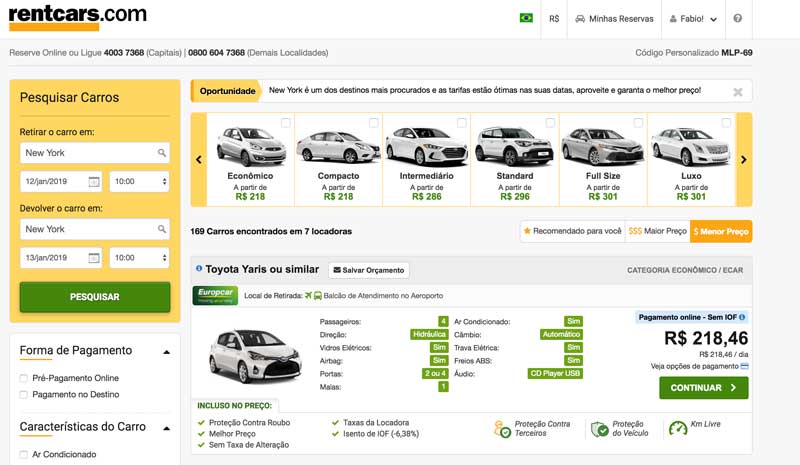This screenshot has width=800, height=465.
Task: Click the CONTINUAR button
Action: click(x=704, y=388)
